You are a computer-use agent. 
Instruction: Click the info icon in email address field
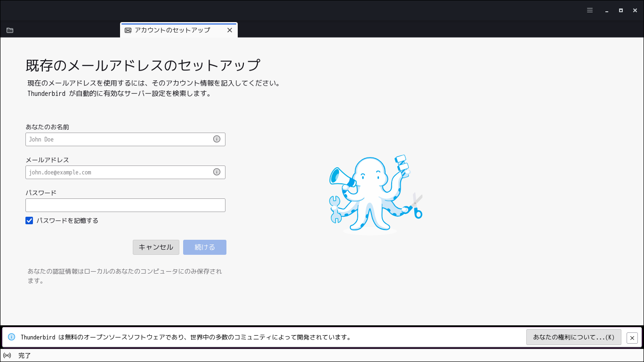click(217, 172)
